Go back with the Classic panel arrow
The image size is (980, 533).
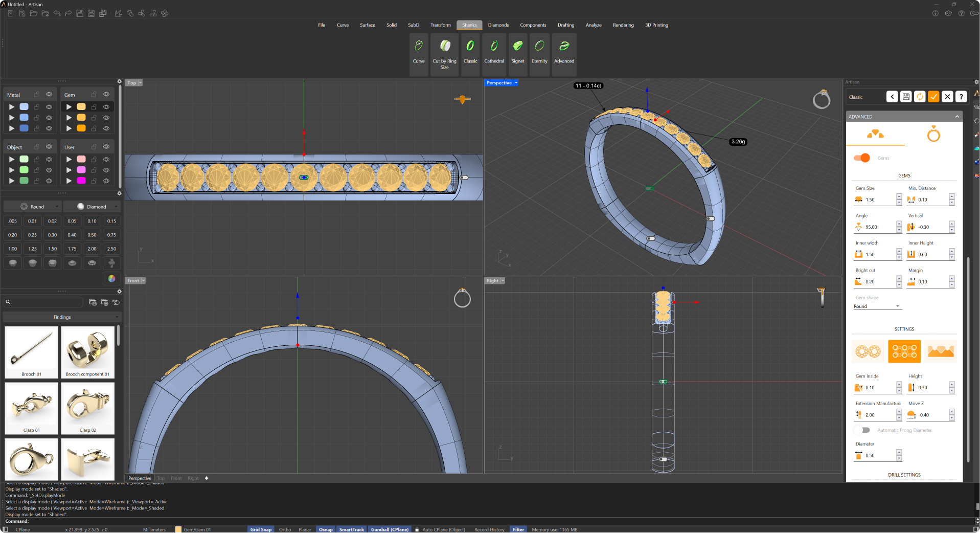click(x=892, y=97)
